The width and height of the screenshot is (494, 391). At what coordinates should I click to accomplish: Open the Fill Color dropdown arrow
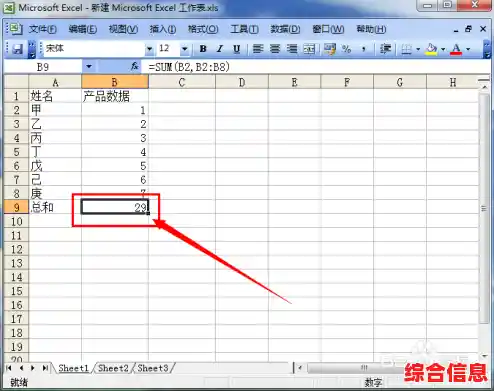click(443, 49)
